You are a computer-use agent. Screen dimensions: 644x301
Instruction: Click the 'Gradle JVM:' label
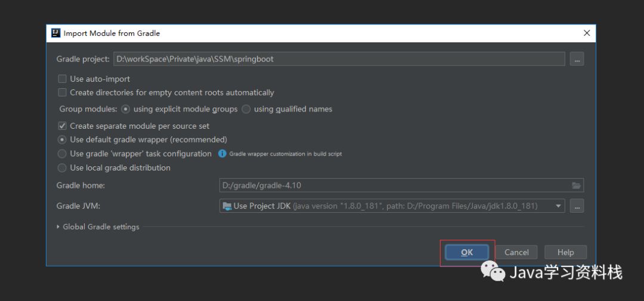(x=79, y=206)
